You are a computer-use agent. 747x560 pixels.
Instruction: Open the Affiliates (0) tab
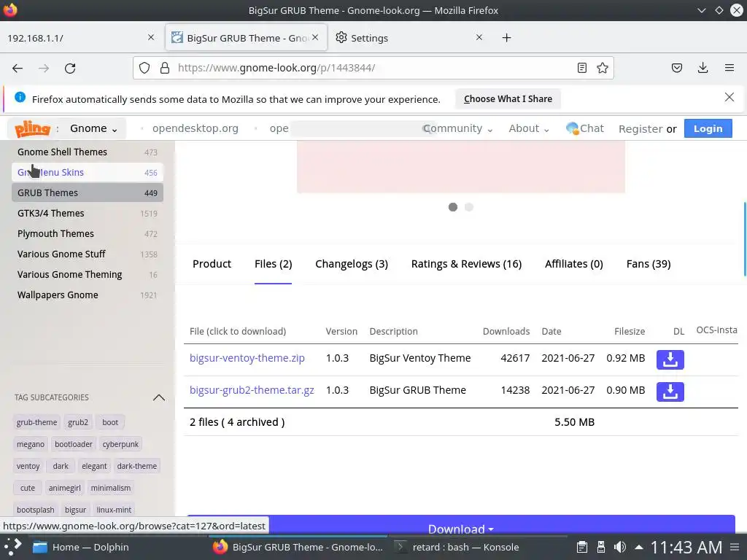pyautogui.click(x=574, y=264)
